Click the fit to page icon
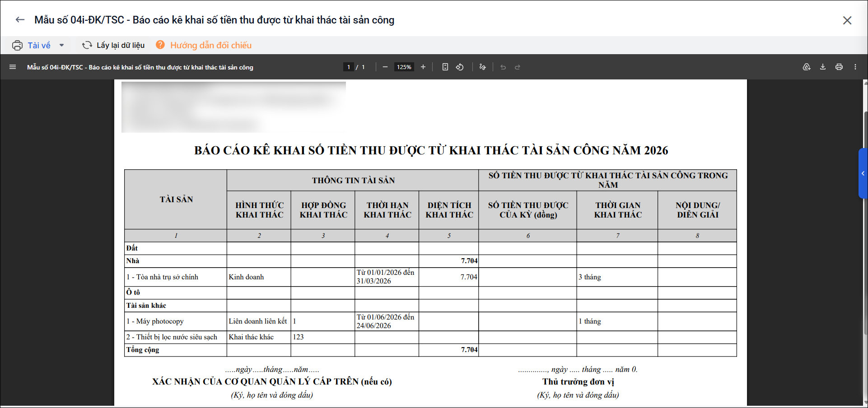Viewport: 868px width, 408px height. pos(445,67)
